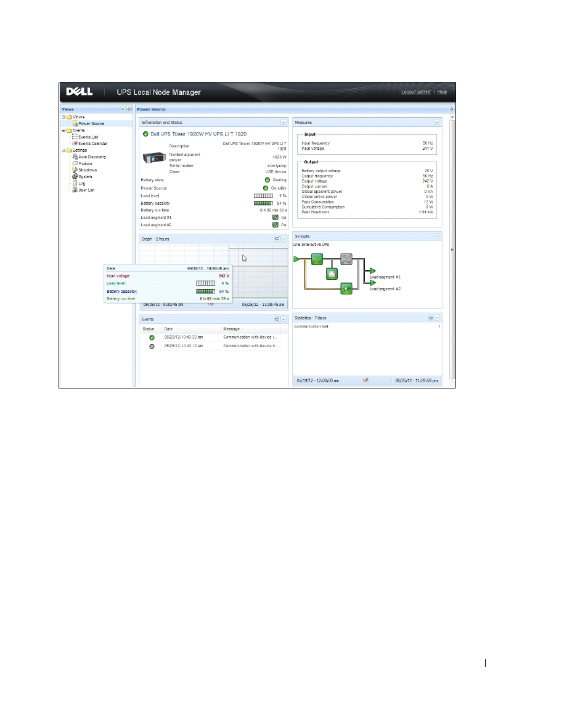Click the Communication lost statistic row
Image resolution: width=588 pixels, height=706 pixels.
click(367, 326)
